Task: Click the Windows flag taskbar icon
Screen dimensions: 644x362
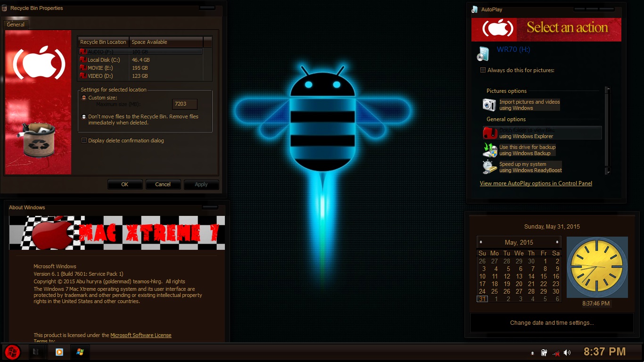Action: coord(80,352)
